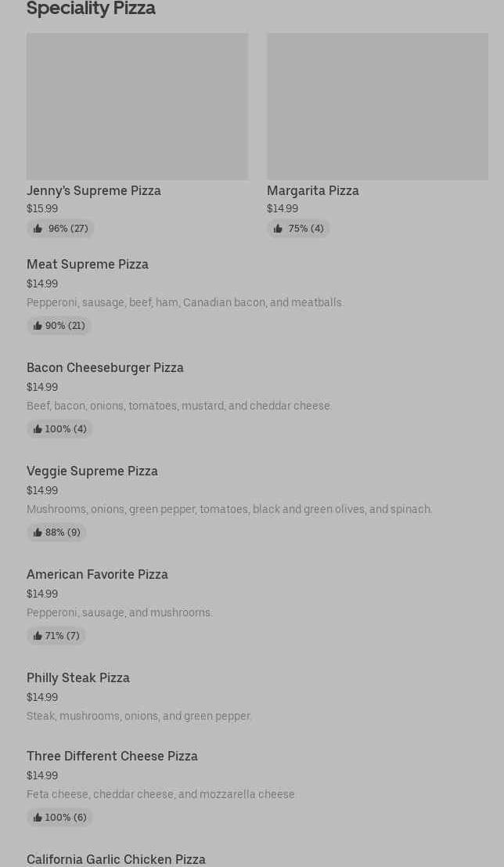The width and height of the screenshot is (504, 867).
Task: Click thumbs-up icon under Veggie Supreme Pizza
Action: (38, 533)
